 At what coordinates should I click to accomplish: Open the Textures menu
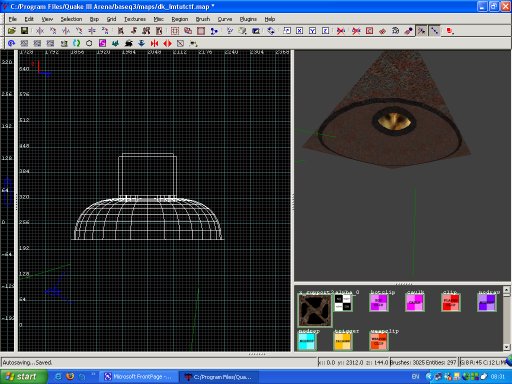coord(135,19)
